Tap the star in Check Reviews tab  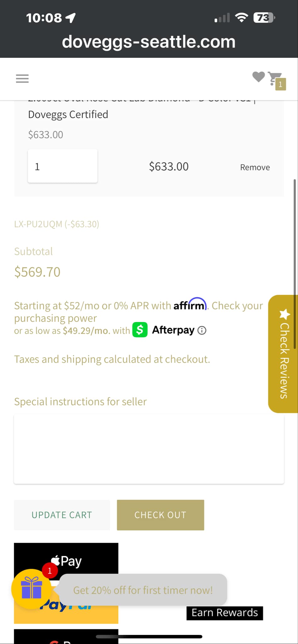284,314
